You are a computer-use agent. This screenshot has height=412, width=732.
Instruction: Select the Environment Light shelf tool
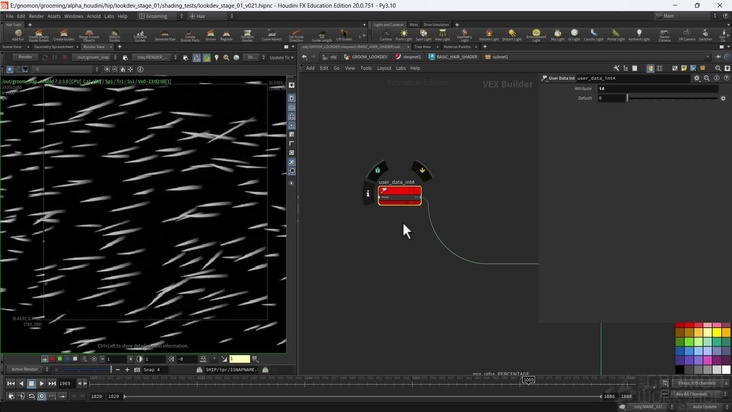[536, 35]
